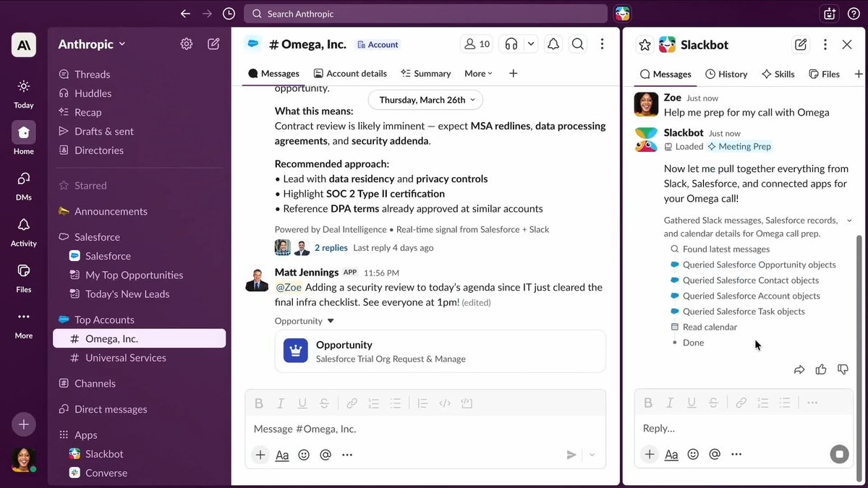Viewport: 868px width, 488px height.
Task: Open channel more actions kebab menu
Action: (602, 44)
